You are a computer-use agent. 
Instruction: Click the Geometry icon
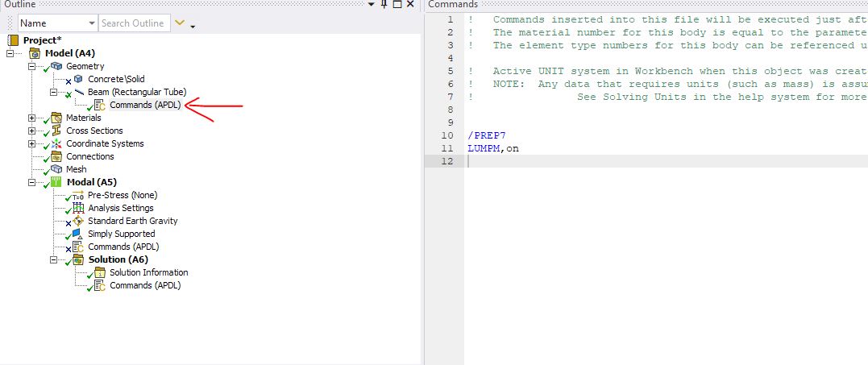click(56, 66)
